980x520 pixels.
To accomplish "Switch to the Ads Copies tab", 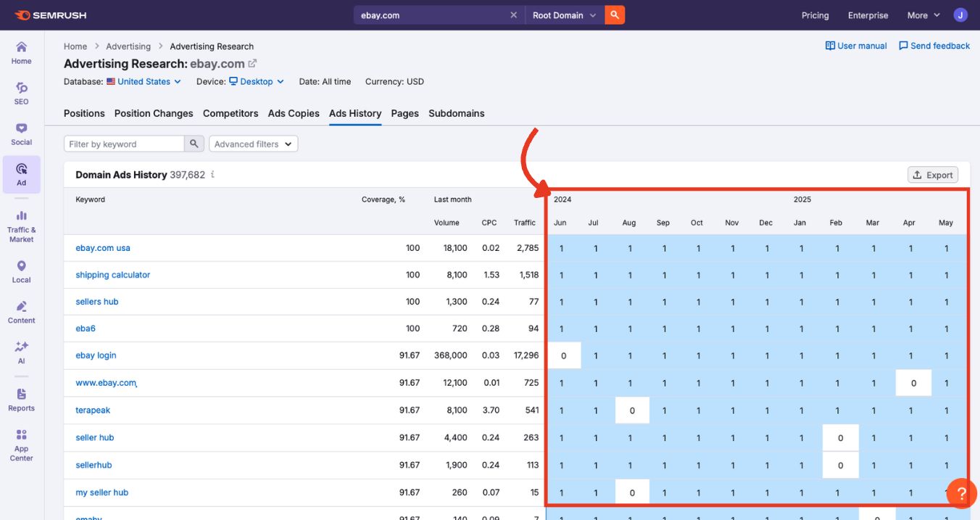I will 294,113.
